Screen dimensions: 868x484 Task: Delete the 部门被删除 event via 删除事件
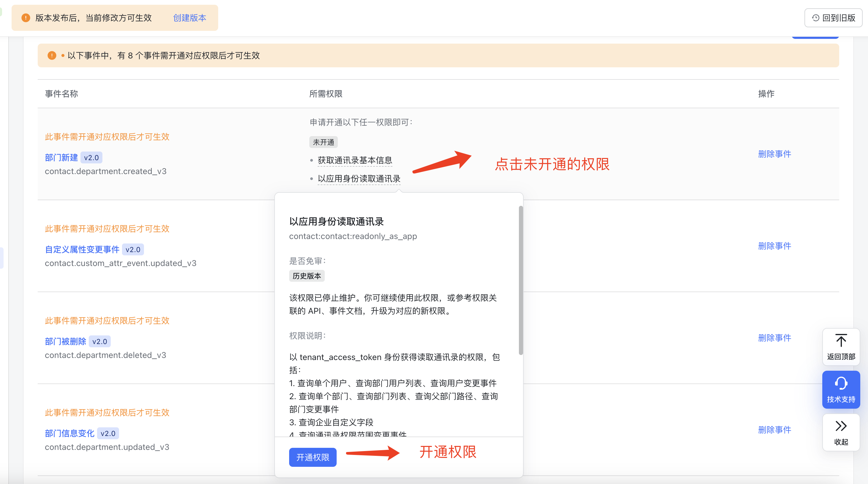pyautogui.click(x=774, y=337)
